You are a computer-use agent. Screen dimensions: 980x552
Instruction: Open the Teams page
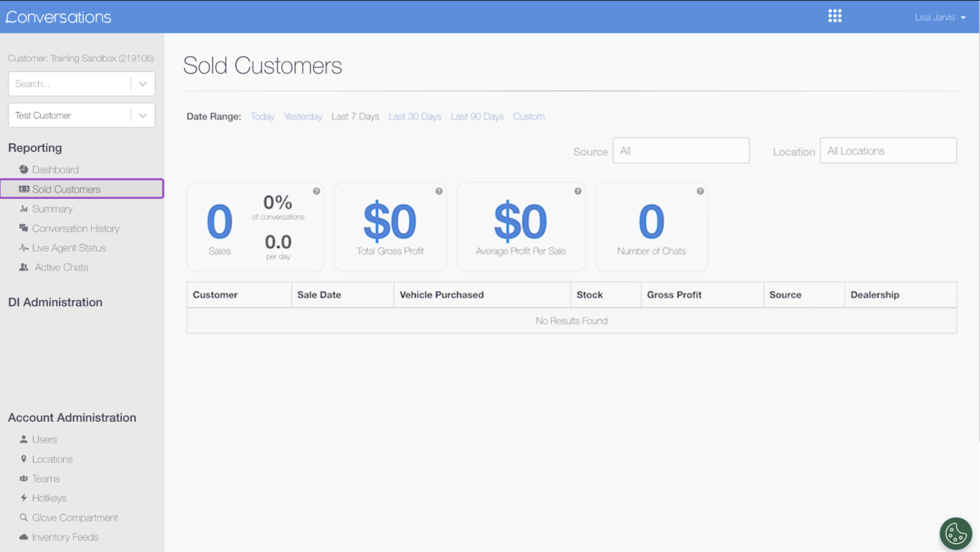click(46, 479)
